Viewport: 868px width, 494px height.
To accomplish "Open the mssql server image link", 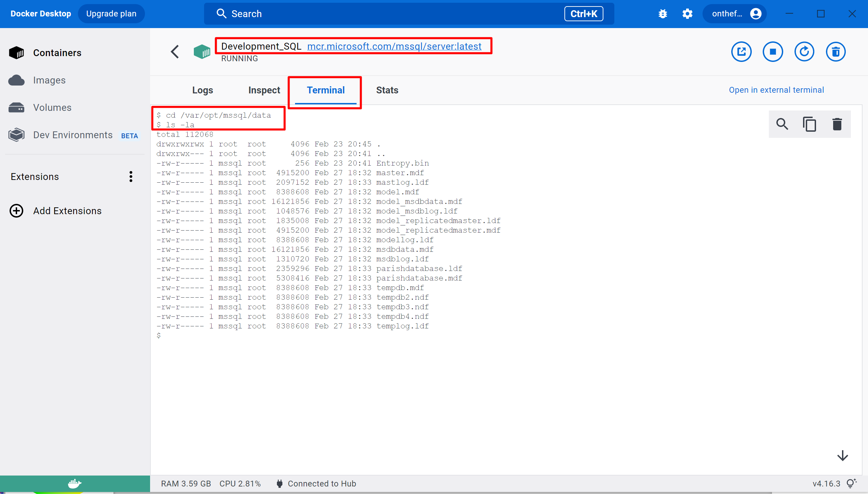I will (x=394, y=46).
